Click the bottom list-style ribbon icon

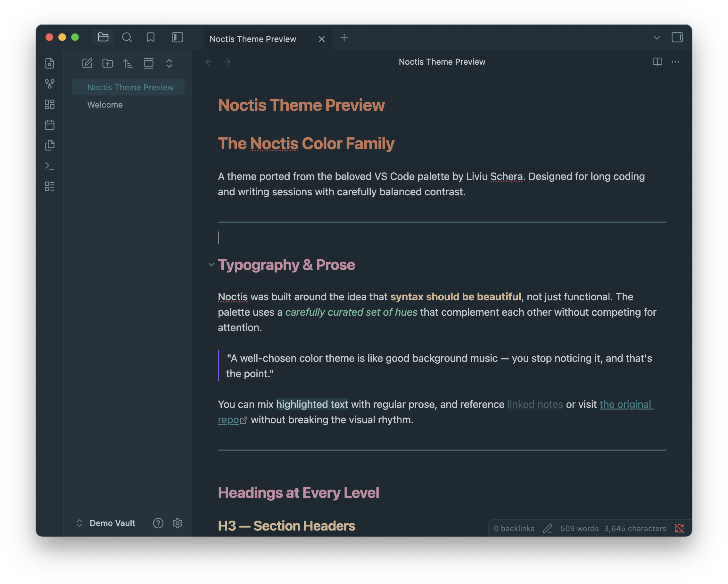pos(50,187)
